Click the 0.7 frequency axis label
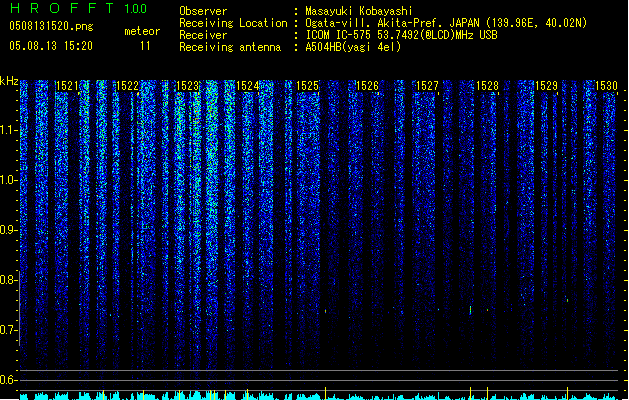 8,330
